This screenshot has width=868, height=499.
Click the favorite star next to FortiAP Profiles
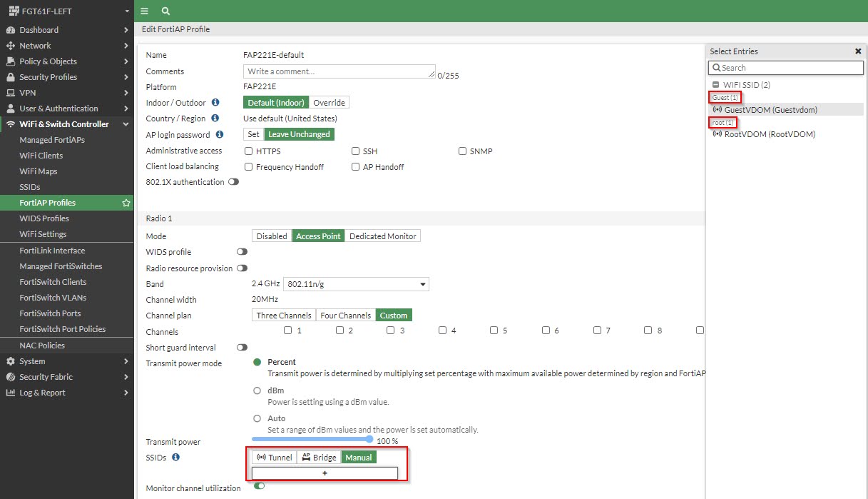pos(126,203)
